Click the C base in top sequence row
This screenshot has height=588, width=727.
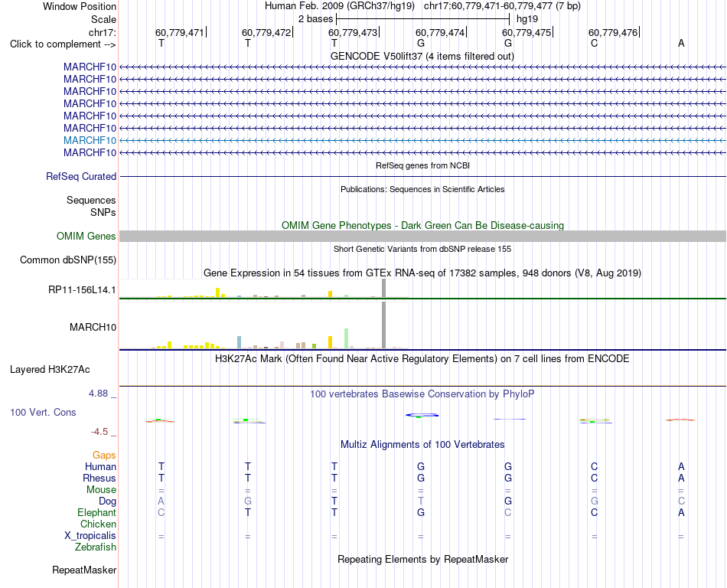pyautogui.click(x=595, y=43)
